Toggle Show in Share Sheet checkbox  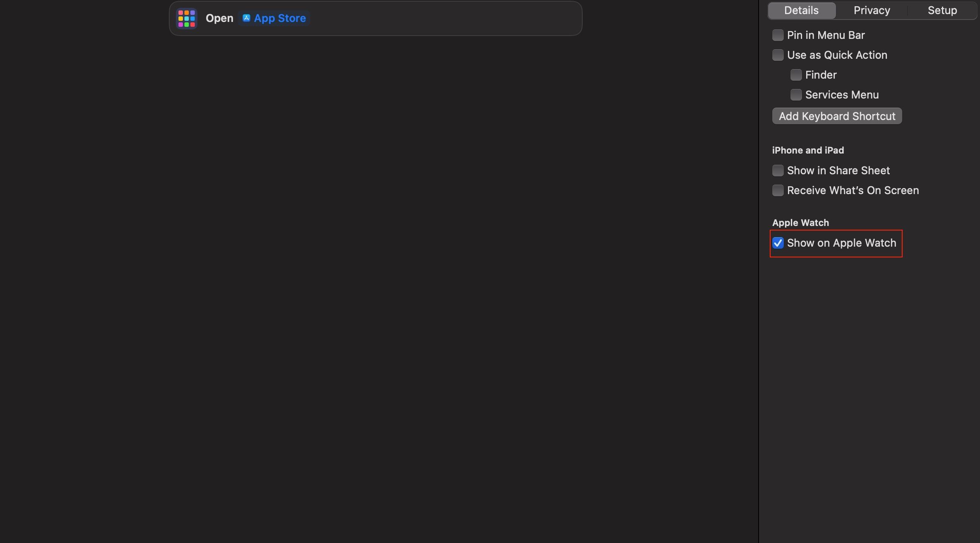778,170
